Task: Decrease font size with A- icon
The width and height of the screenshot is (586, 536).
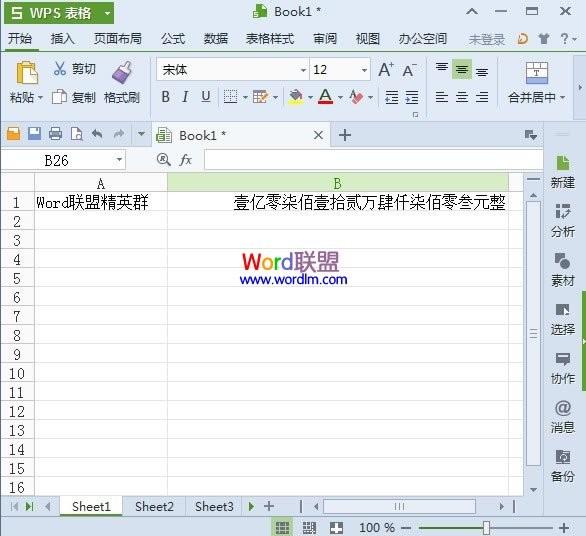Action: coord(409,70)
